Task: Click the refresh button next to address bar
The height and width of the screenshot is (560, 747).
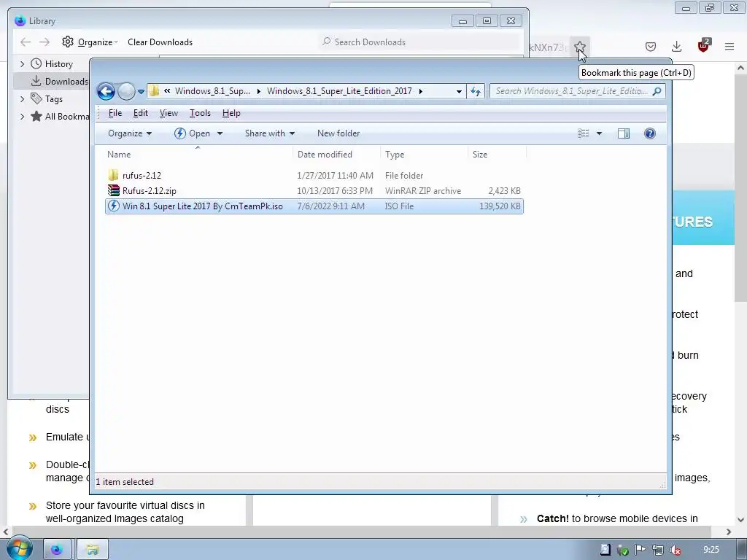Action: coord(476,91)
